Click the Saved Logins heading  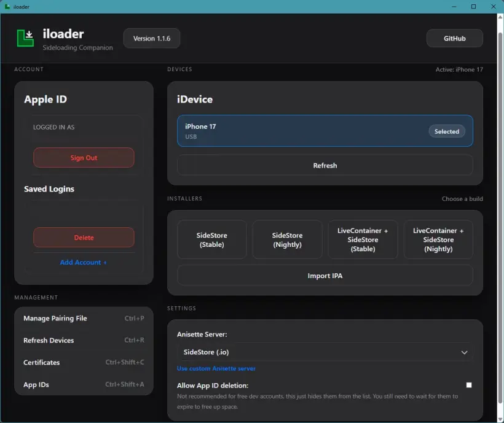click(49, 188)
